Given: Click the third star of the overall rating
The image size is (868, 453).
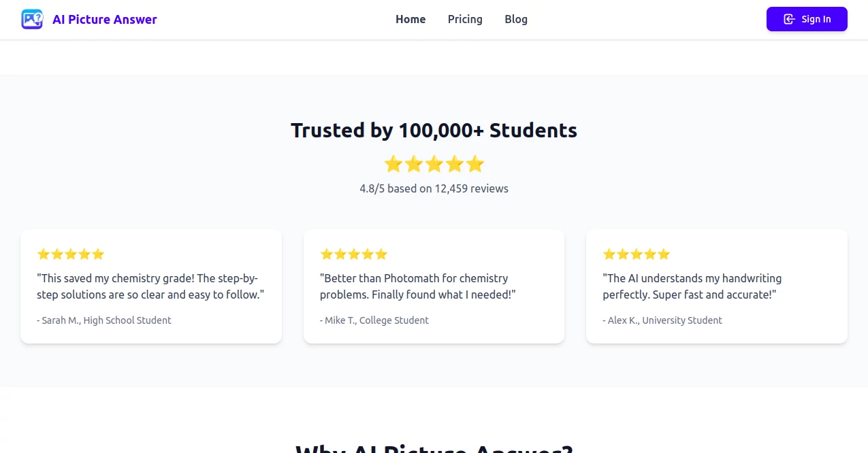Looking at the screenshot, I should point(434,164).
